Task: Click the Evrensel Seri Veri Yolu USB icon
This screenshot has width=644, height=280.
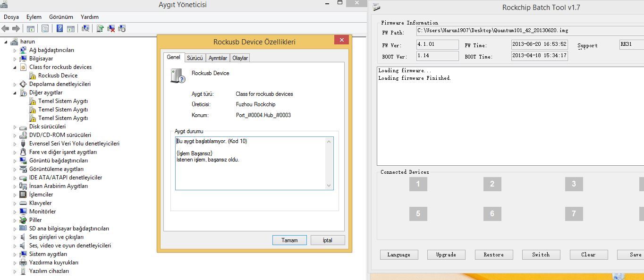Action: pos(23,144)
